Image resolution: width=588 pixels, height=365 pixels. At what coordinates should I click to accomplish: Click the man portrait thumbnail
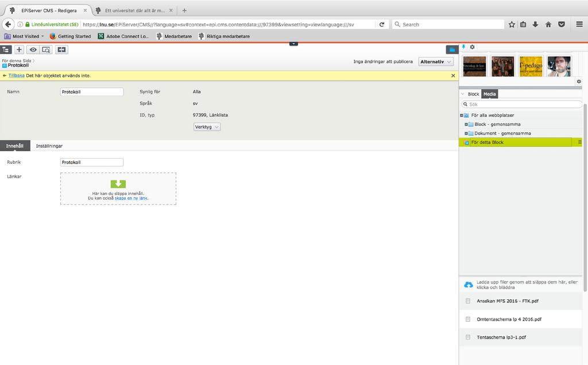559,66
